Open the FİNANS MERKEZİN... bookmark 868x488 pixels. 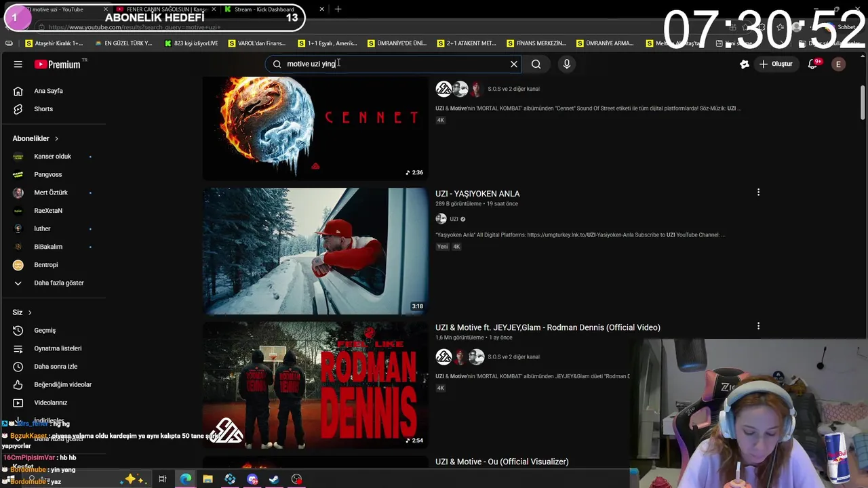[x=536, y=43]
